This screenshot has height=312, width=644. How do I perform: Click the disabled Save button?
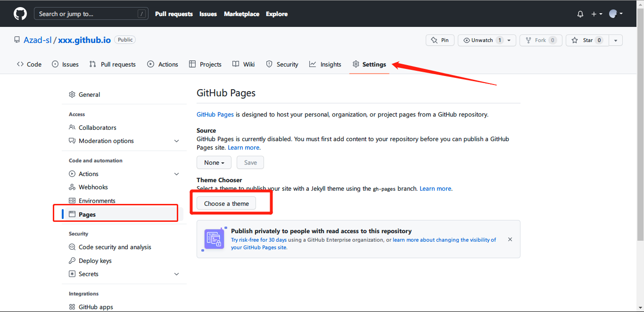(x=250, y=162)
